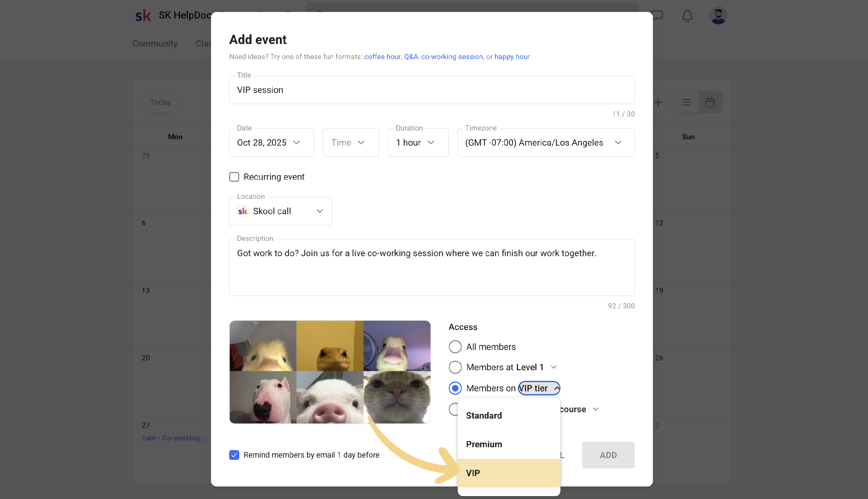Screen dimensions: 868x499
Task: Click the Skool call location icon
Action: 243,211
